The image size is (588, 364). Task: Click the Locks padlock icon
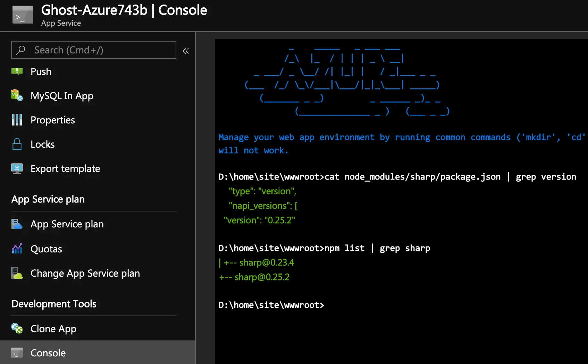(x=17, y=144)
